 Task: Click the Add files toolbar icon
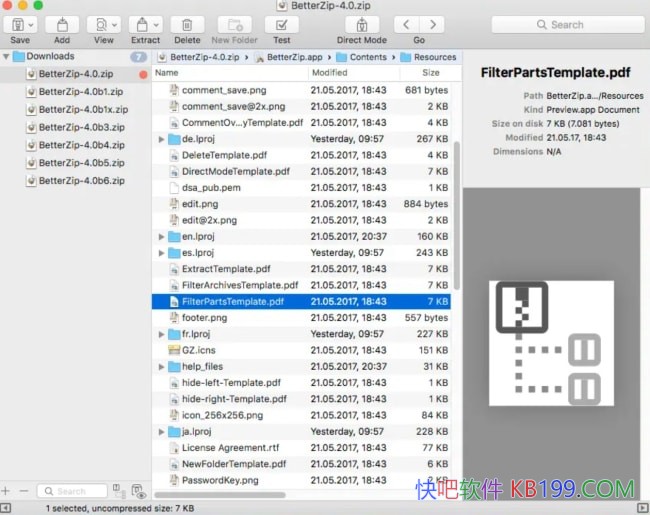[x=62, y=24]
